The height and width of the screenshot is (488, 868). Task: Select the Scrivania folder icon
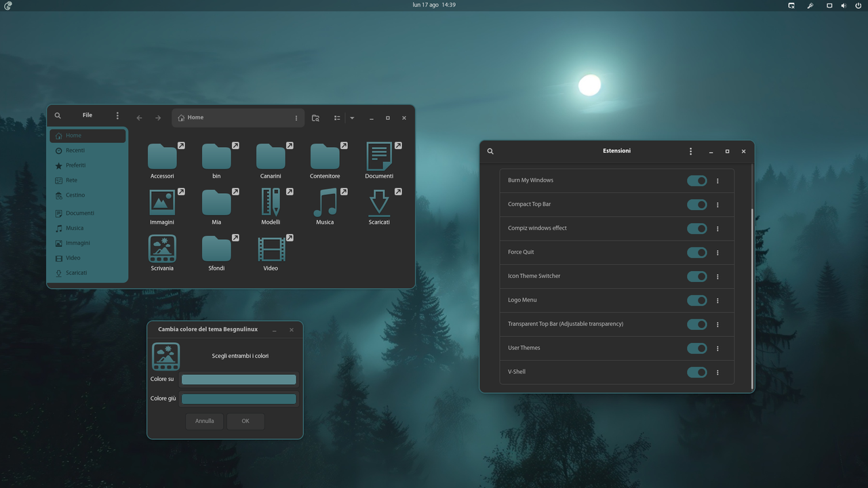(162, 249)
